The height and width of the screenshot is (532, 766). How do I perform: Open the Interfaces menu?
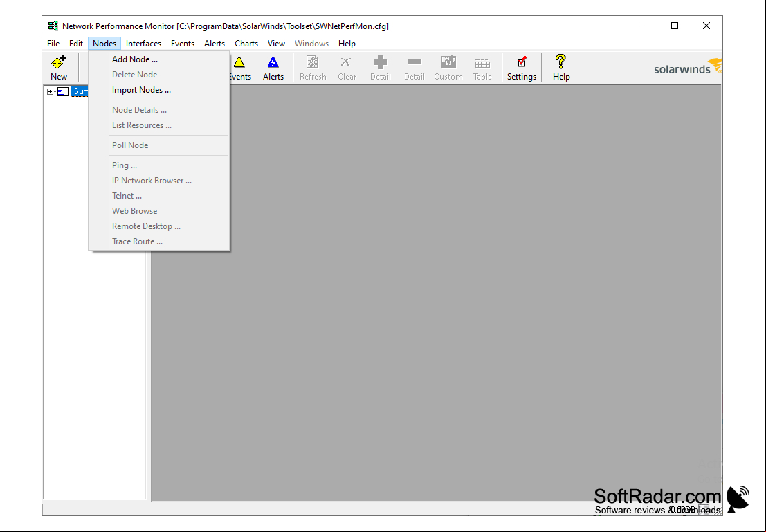144,44
